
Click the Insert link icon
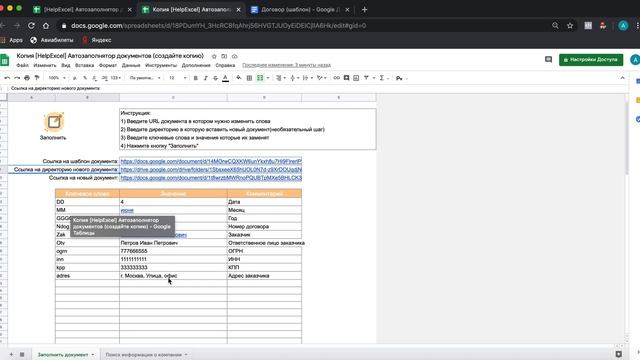(x=336, y=78)
